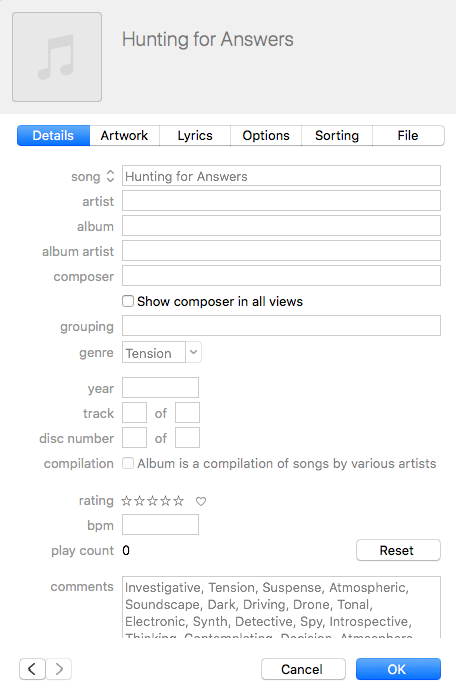Go to next song with right arrow

pyautogui.click(x=59, y=669)
